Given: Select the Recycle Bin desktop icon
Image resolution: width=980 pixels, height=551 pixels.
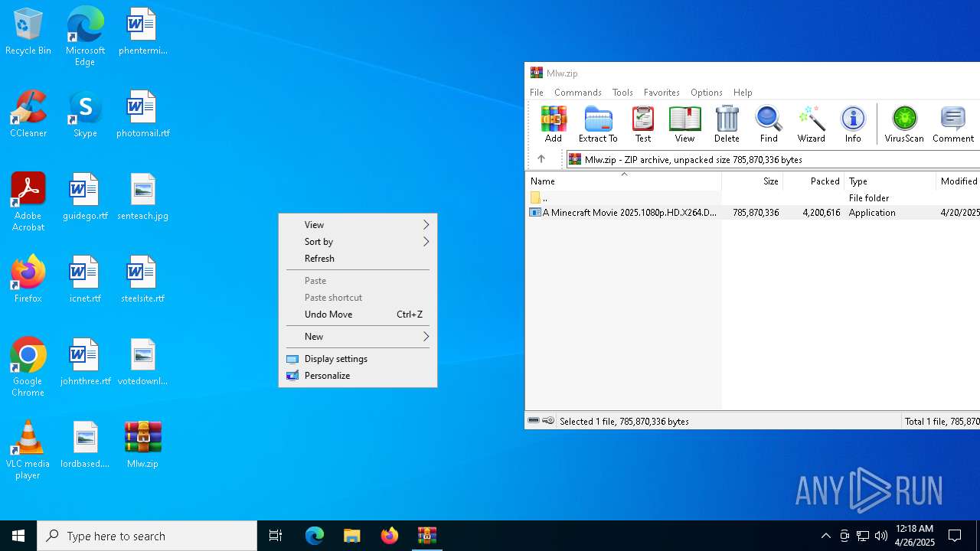Looking at the screenshot, I should point(28,31).
